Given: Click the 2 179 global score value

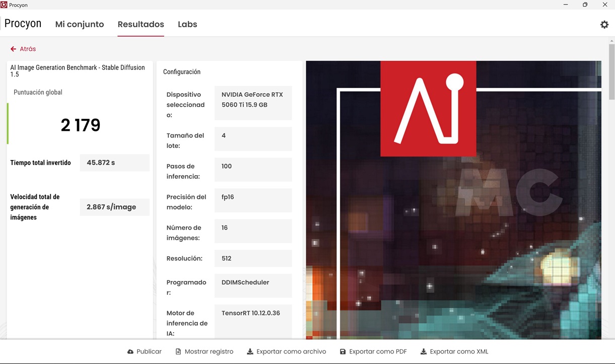Looking at the screenshot, I should pyautogui.click(x=81, y=125).
